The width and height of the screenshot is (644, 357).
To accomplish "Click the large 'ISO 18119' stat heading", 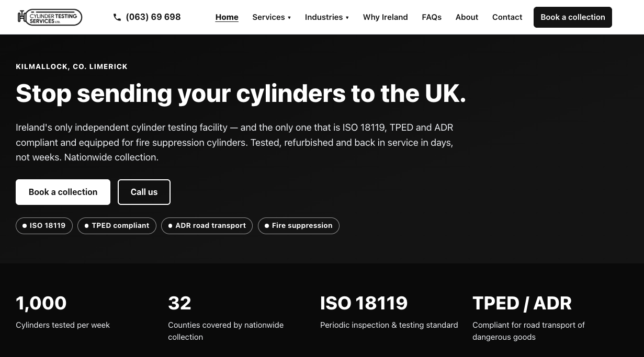I will [364, 303].
